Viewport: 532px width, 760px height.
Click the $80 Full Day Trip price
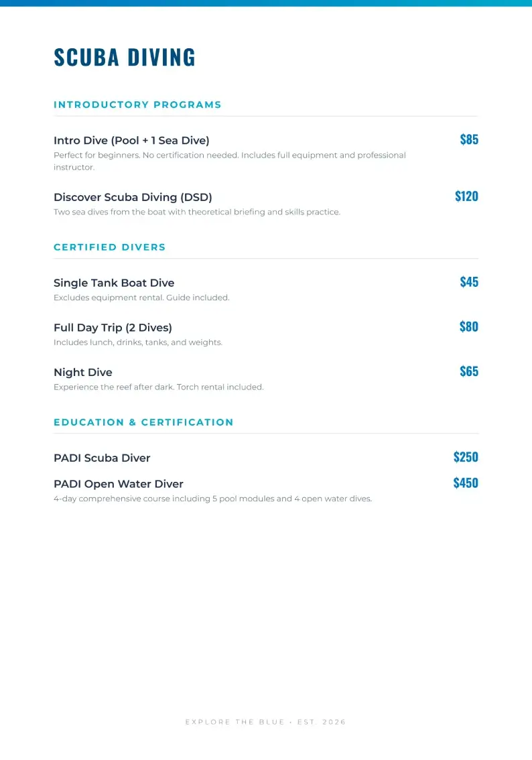[469, 327]
